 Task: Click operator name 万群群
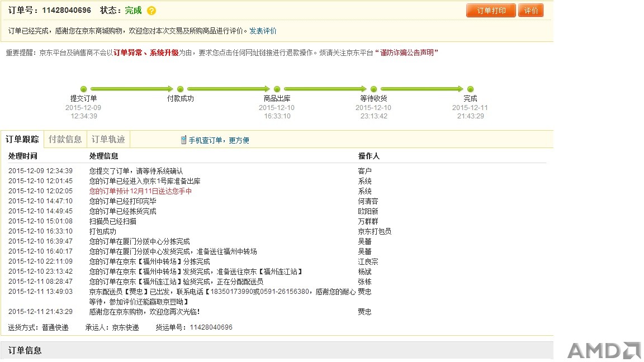[x=368, y=221]
